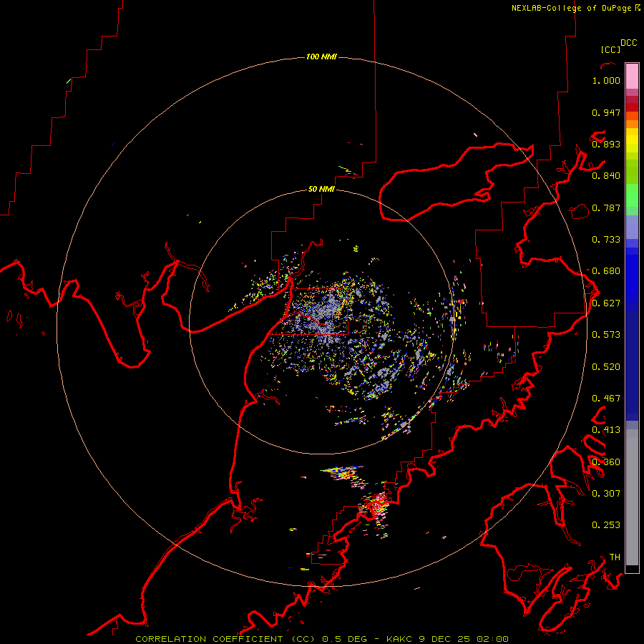Click the 0.467 scale value
Viewport: 644px width, 644px height.
coord(606,399)
